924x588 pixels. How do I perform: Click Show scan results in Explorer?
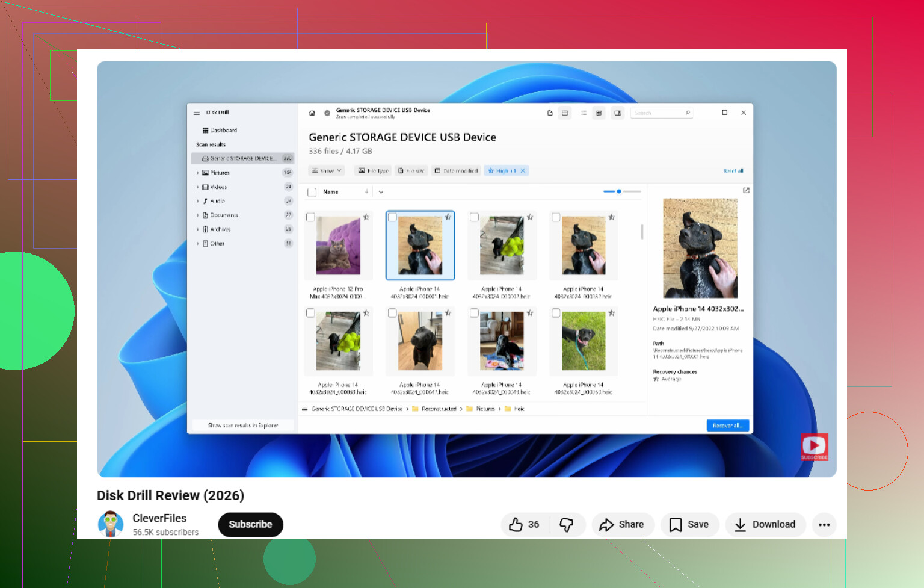(x=243, y=426)
